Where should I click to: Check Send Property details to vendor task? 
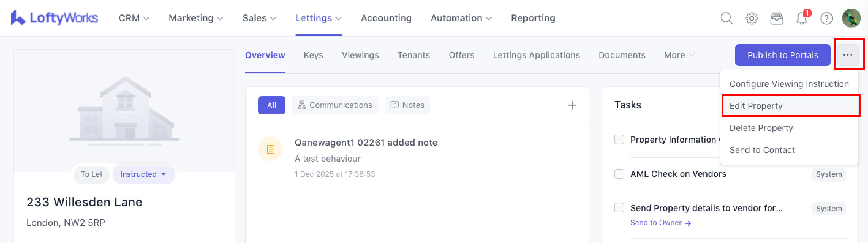[619, 208]
